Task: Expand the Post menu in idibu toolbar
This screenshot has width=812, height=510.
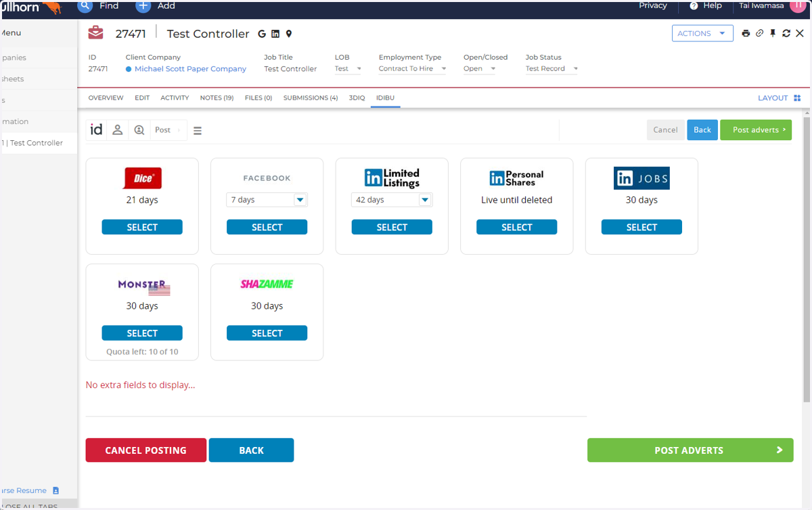Action: (168, 130)
